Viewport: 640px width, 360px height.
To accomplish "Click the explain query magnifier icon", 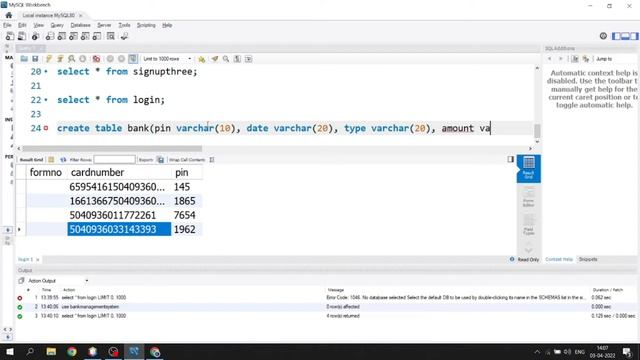I will [x=71, y=59].
